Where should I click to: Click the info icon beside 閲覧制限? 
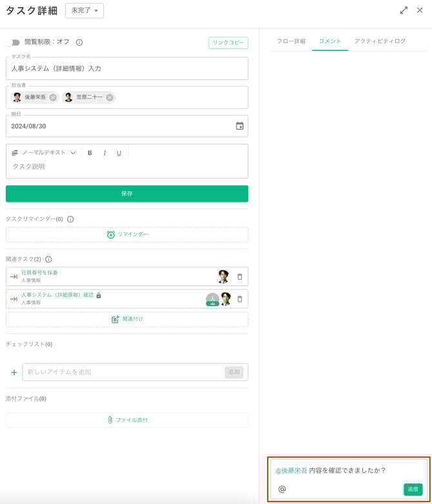point(79,43)
